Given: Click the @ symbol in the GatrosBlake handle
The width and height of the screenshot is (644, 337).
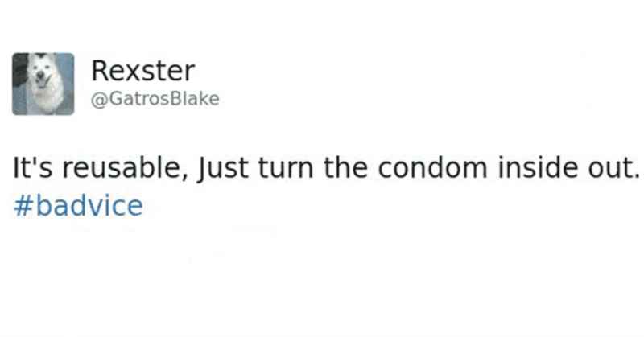Looking at the screenshot, I should pyautogui.click(x=98, y=100).
